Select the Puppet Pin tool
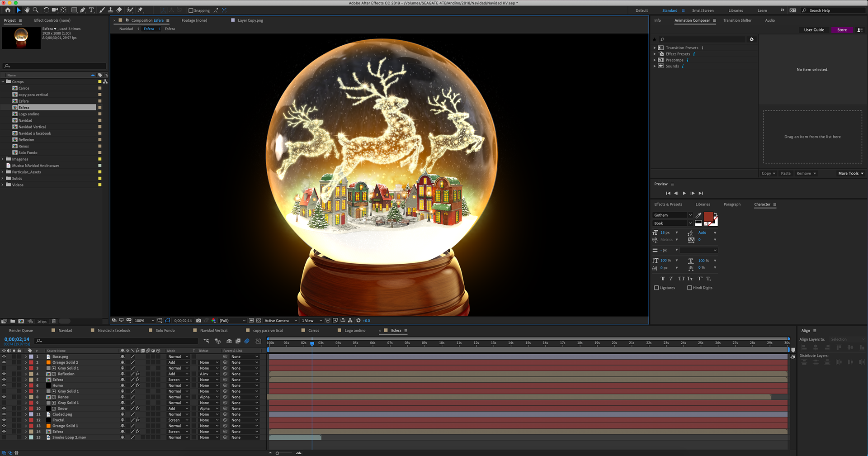868x456 pixels. [x=141, y=10]
